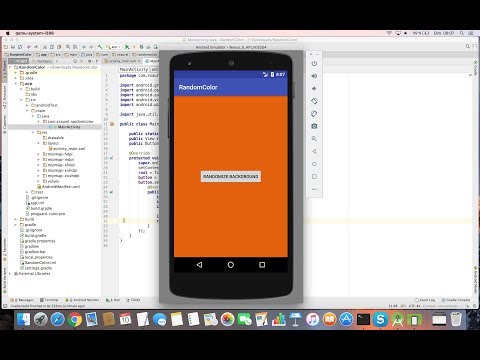Switch to the Project view tab
This screenshot has height=360, width=480.
[19, 61]
